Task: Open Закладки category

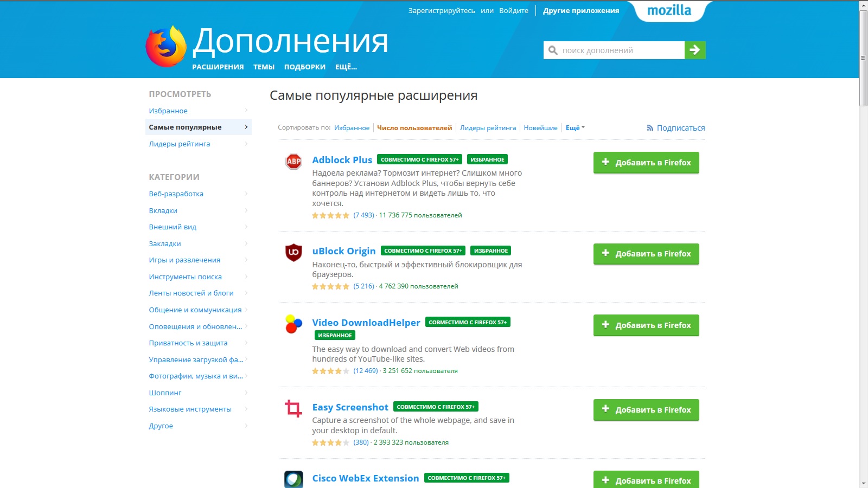Action: tap(199, 243)
